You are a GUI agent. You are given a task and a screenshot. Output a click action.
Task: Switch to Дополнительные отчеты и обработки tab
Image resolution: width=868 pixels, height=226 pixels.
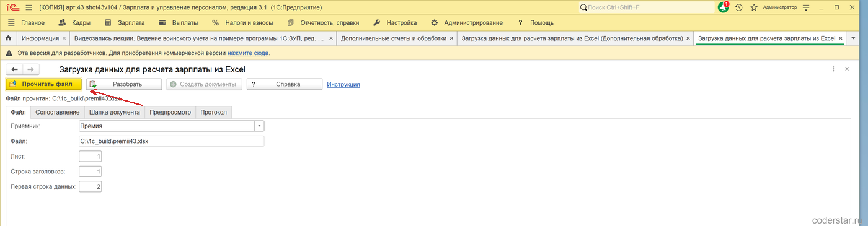pyautogui.click(x=394, y=38)
